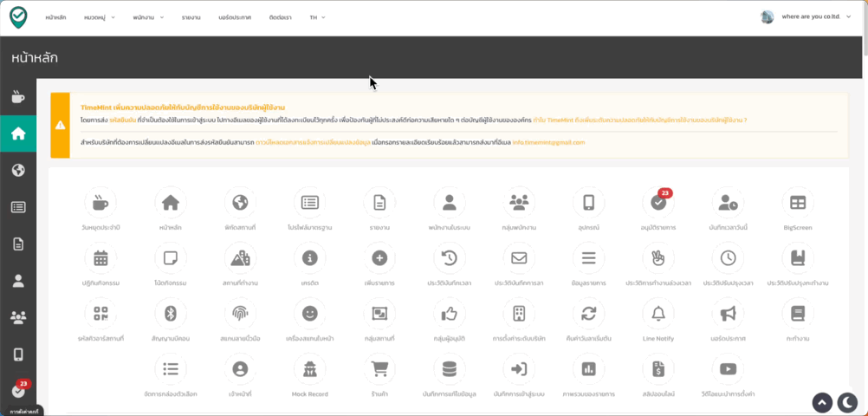Open the ข้อมูลรายการ three-lines icon

[x=588, y=258]
